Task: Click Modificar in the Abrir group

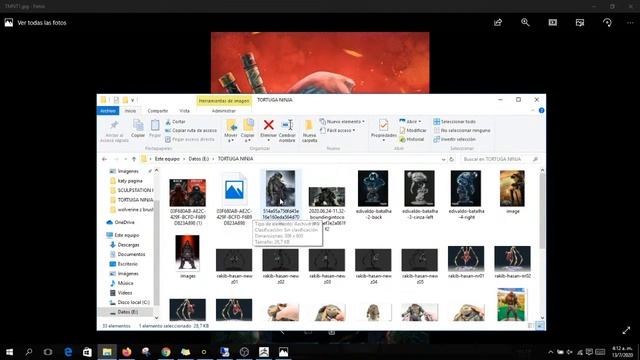Action: (413, 130)
